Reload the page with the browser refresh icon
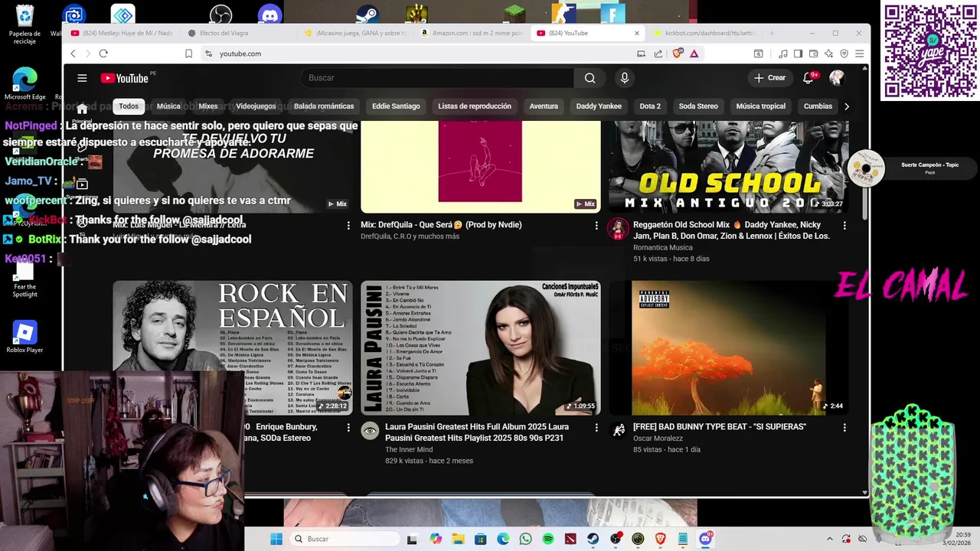 [x=103, y=54]
